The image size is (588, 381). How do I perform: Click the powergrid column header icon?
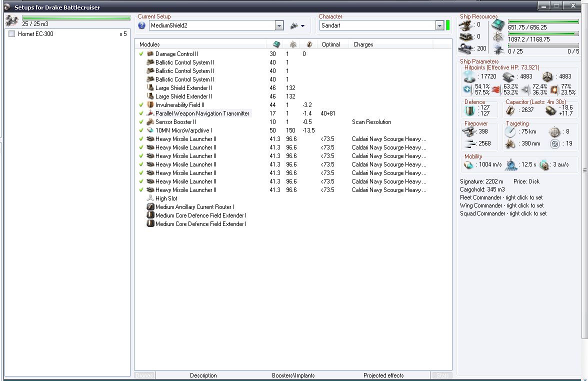tap(293, 44)
